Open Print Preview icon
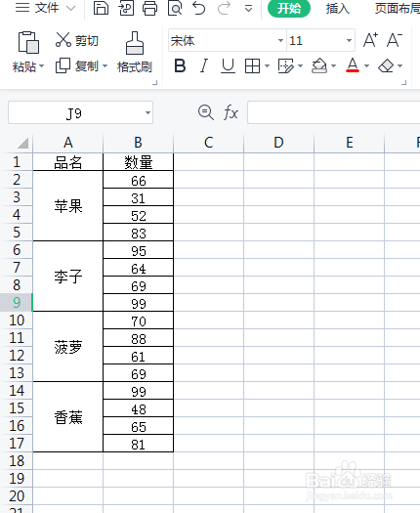The width and height of the screenshot is (420, 513). 175,8
